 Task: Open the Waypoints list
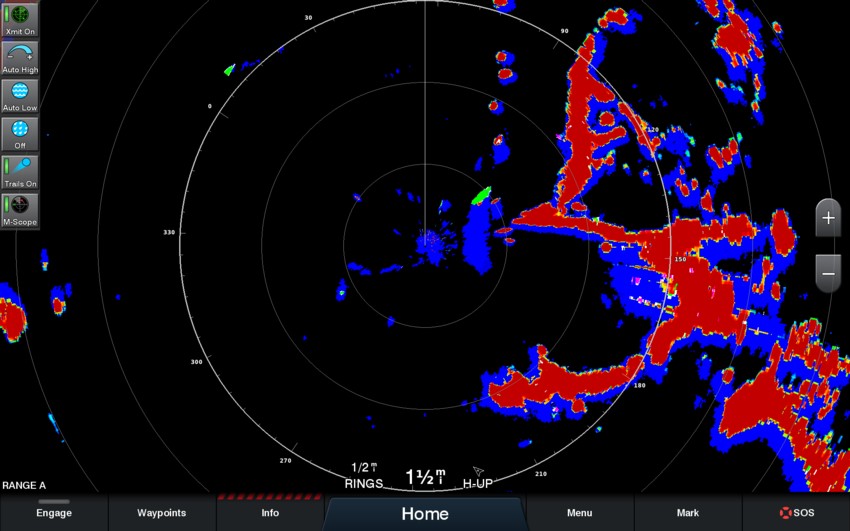coord(161,513)
